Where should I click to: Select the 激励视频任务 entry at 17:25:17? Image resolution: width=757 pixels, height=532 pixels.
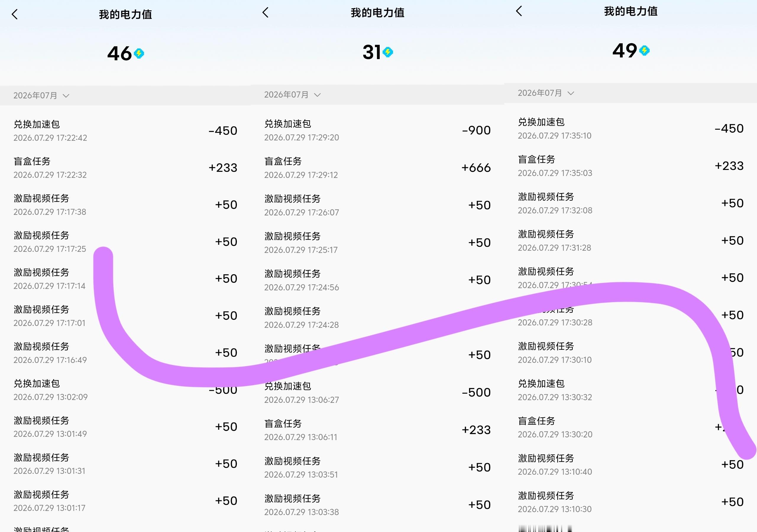(x=378, y=243)
